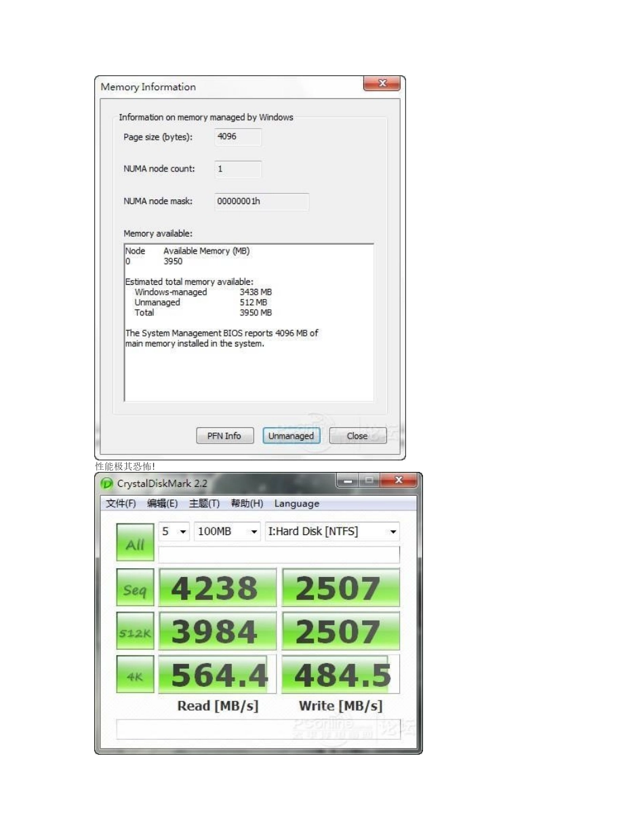Click the Seq read result 4238
644x834 pixels.
click(217, 588)
